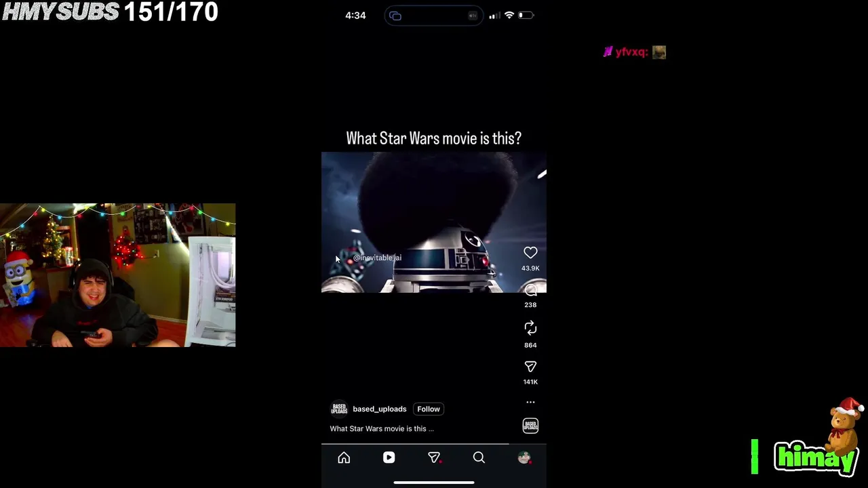Tap the screen mirroring pill in status bar

pos(434,16)
